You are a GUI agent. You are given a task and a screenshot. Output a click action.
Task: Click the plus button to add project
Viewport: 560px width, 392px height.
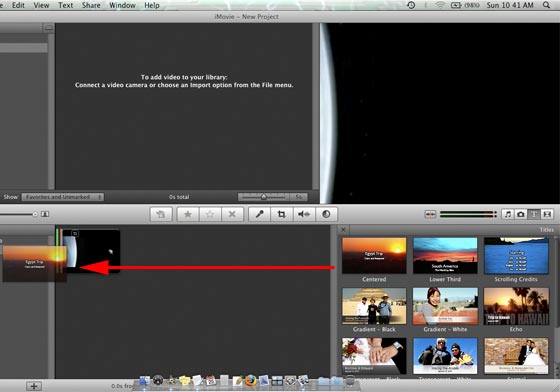[x=34, y=386]
